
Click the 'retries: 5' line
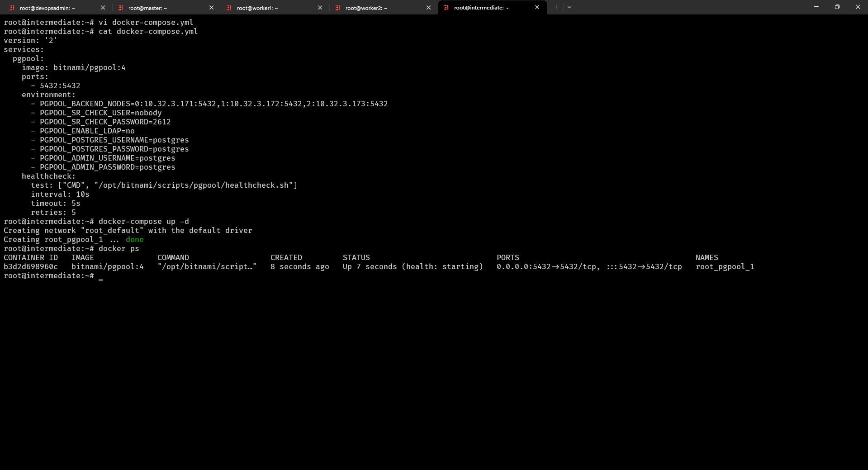pos(53,213)
